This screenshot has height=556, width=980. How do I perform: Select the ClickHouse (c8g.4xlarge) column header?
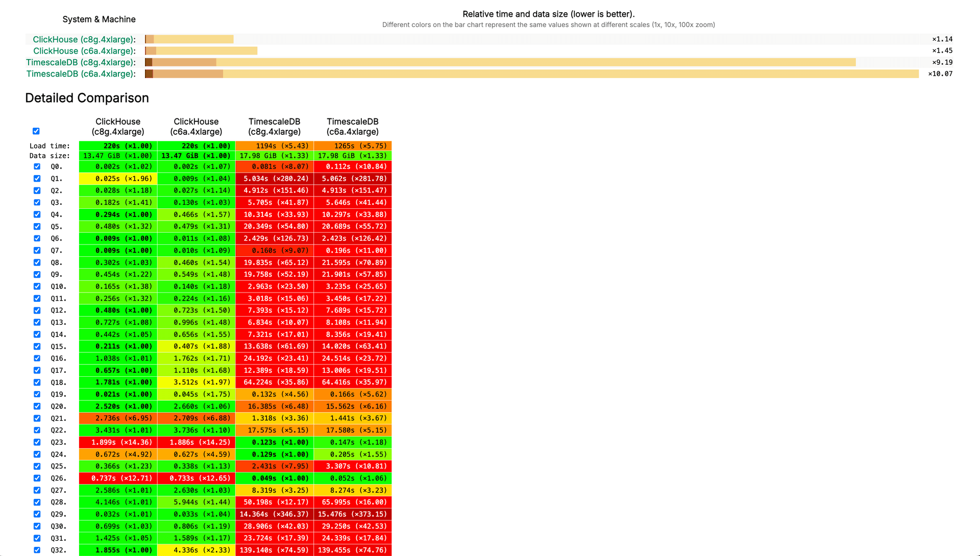coord(117,127)
